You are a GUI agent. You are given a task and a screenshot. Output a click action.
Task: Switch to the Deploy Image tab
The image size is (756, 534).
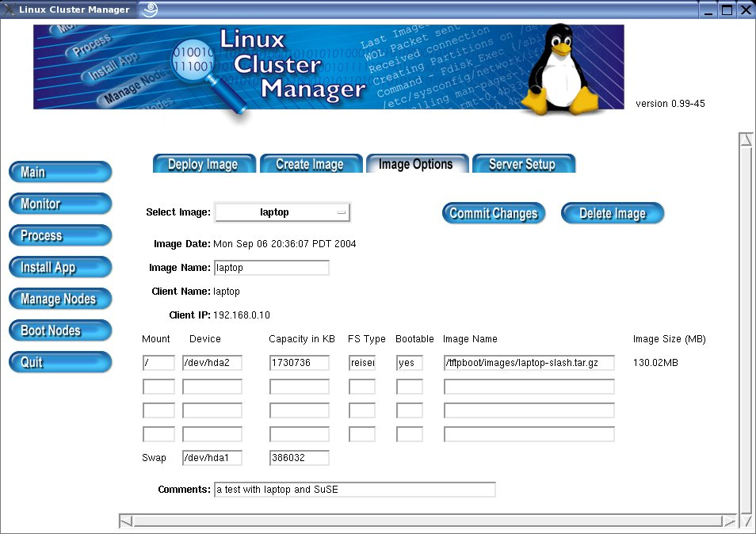click(x=204, y=164)
